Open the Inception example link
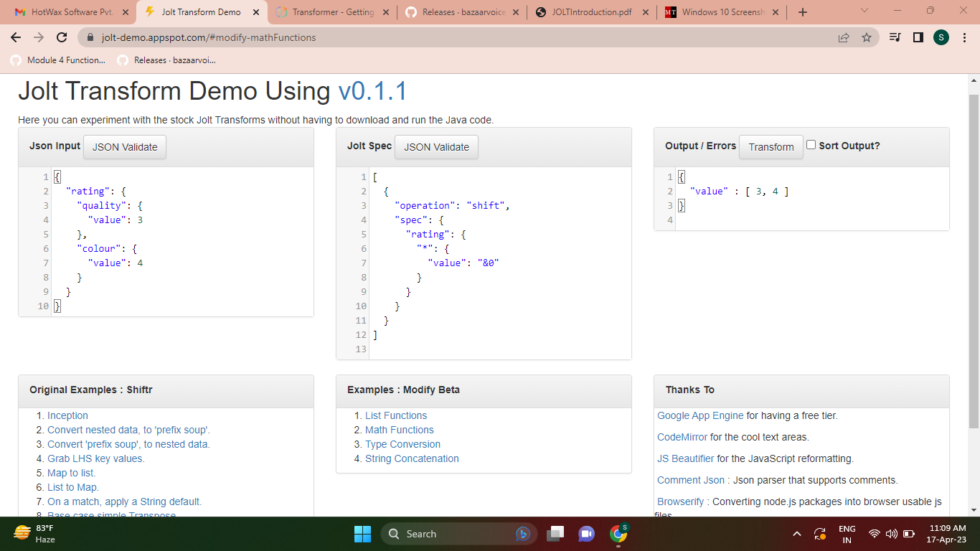Image resolution: width=980 pixels, height=551 pixels. (67, 415)
